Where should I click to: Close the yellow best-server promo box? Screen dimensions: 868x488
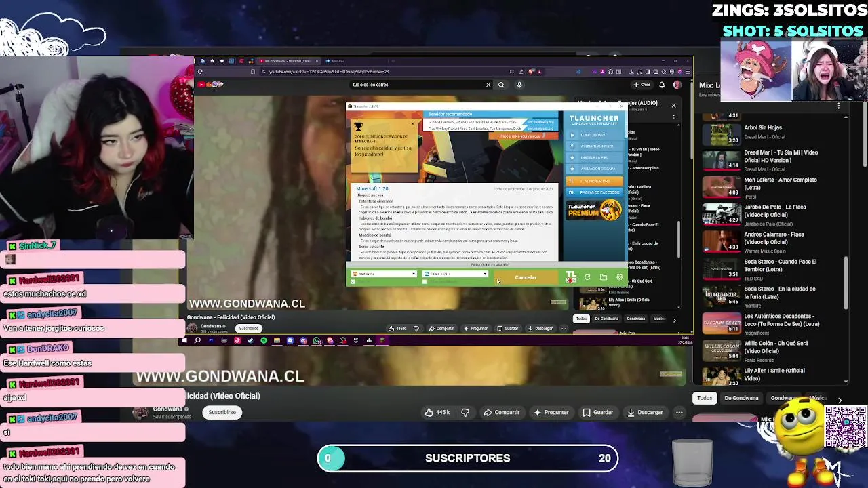(412, 124)
